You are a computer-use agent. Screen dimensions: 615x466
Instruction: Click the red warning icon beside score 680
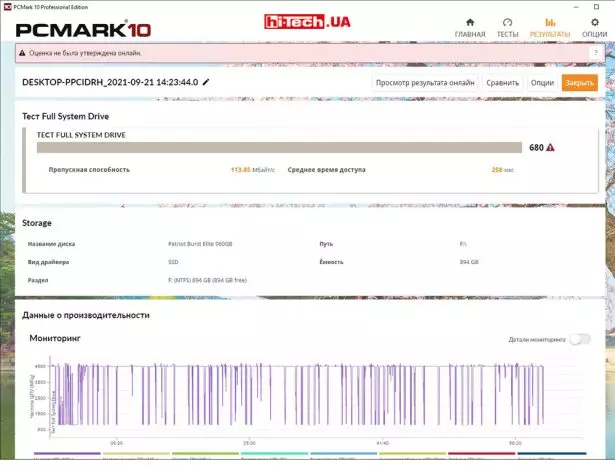pyautogui.click(x=550, y=147)
